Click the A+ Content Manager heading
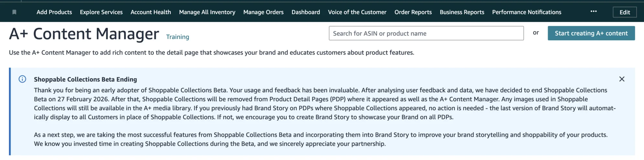Viewport: 644px width, 160px height. pyautogui.click(x=84, y=34)
